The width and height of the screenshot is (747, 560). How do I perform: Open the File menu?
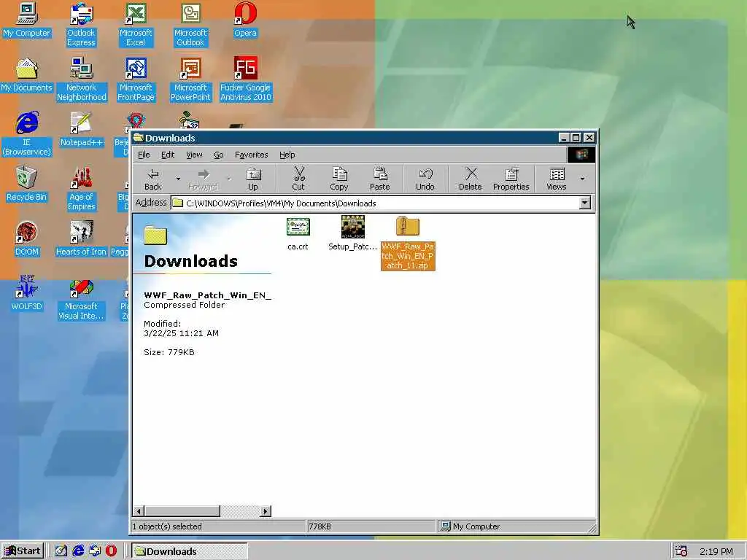pos(144,155)
